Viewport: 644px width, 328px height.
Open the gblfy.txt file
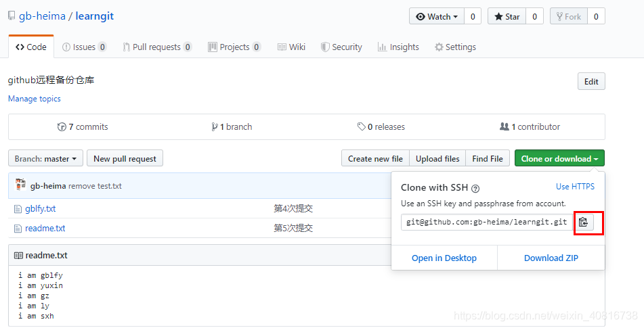coord(40,209)
